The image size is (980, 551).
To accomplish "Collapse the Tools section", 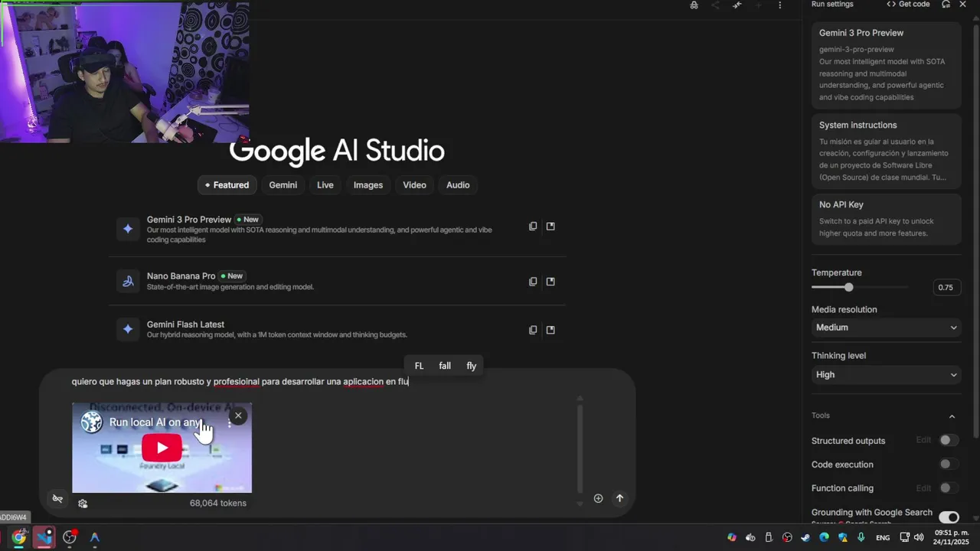I will point(952,416).
